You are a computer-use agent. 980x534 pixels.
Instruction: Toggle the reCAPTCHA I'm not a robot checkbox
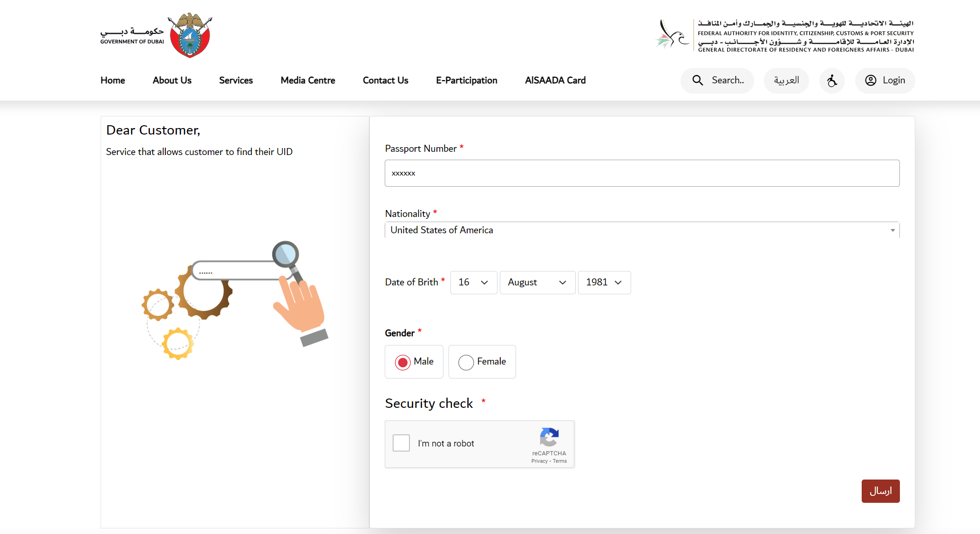(401, 443)
